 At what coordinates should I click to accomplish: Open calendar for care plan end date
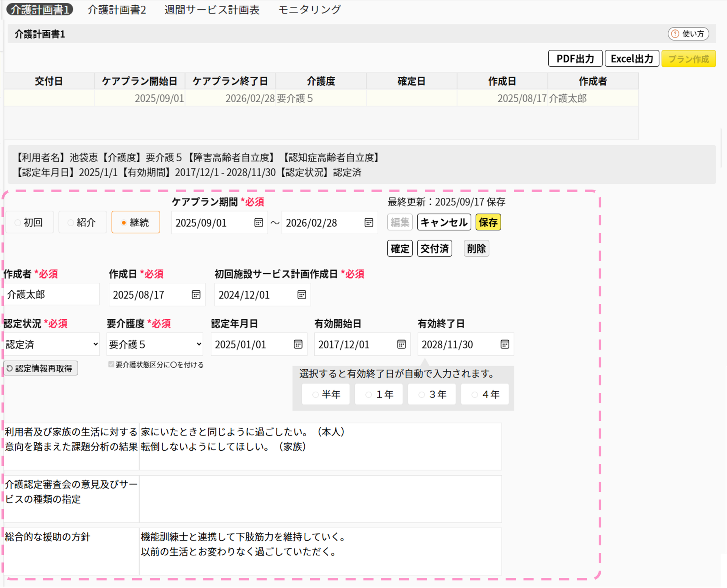(368, 222)
